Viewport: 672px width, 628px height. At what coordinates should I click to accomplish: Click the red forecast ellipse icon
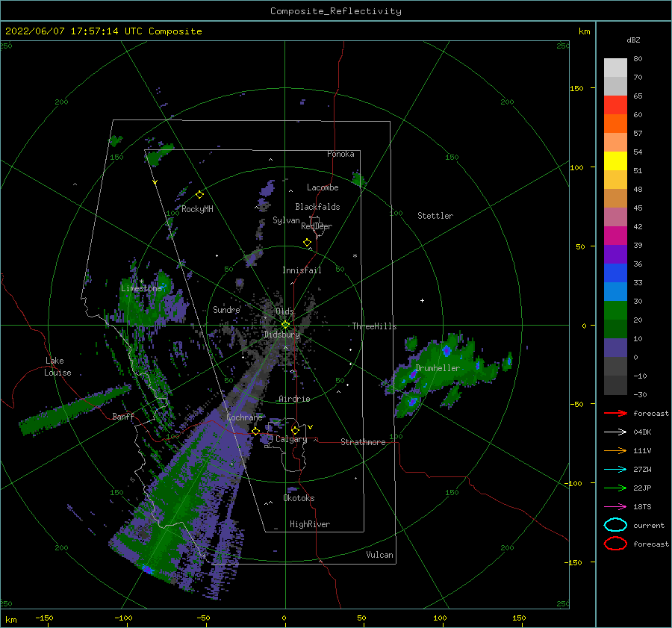point(615,544)
